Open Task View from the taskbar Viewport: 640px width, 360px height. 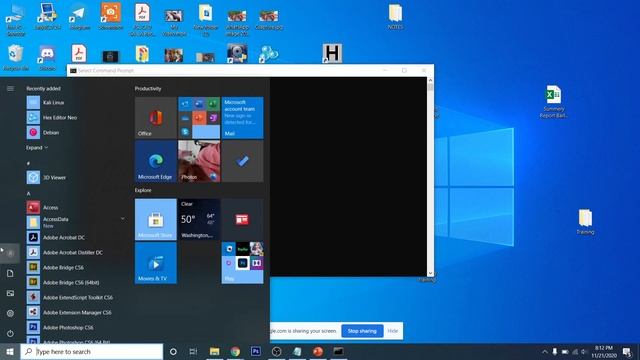[193, 351]
